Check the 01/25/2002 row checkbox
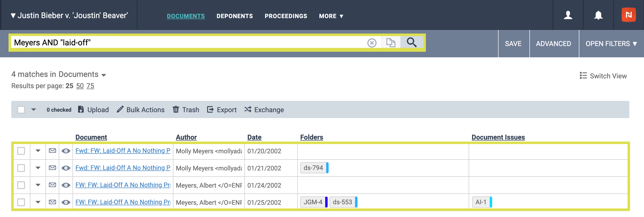This screenshot has height=217, width=644. pyautogui.click(x=21, y=202)
